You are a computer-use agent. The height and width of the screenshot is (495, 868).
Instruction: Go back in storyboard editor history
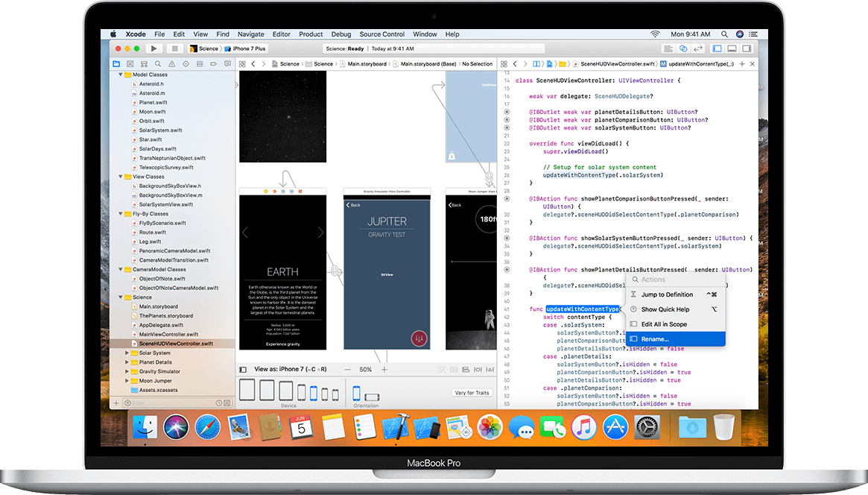253,64
